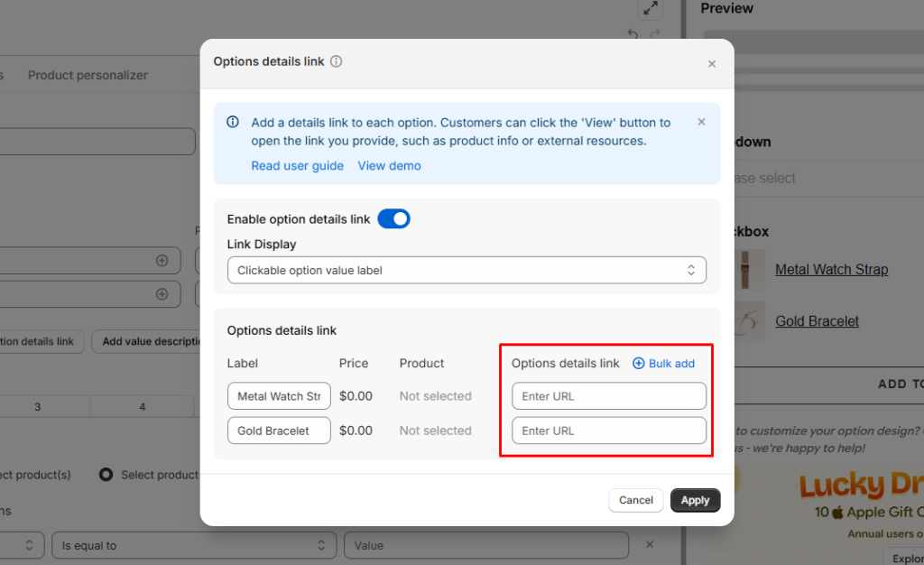Click the Bulk add plus icon

[x=639, y=364]
